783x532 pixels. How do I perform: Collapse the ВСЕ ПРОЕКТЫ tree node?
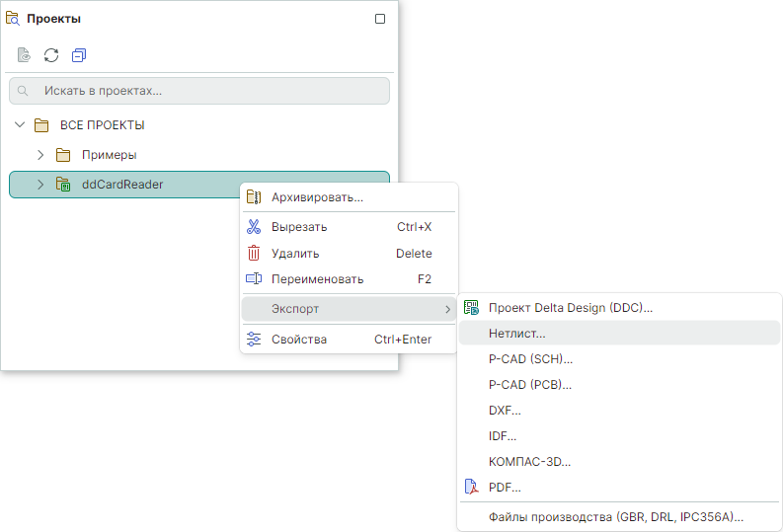tap(20, 125)
